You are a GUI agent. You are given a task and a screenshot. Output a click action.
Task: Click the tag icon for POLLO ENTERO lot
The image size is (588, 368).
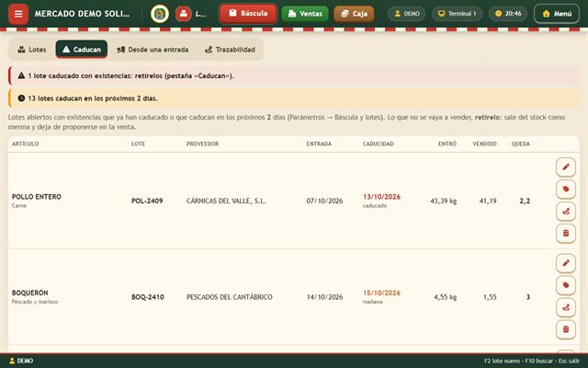[566, 189]
